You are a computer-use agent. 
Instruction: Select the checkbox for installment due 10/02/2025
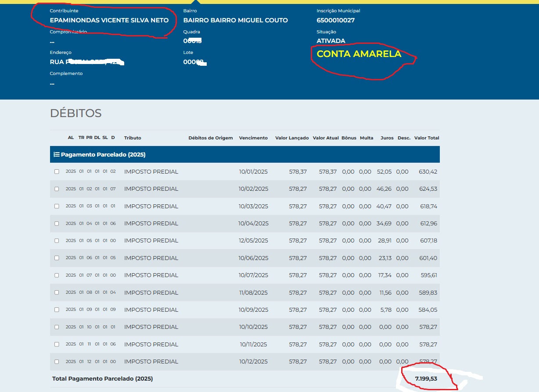(x=57, y=189)
